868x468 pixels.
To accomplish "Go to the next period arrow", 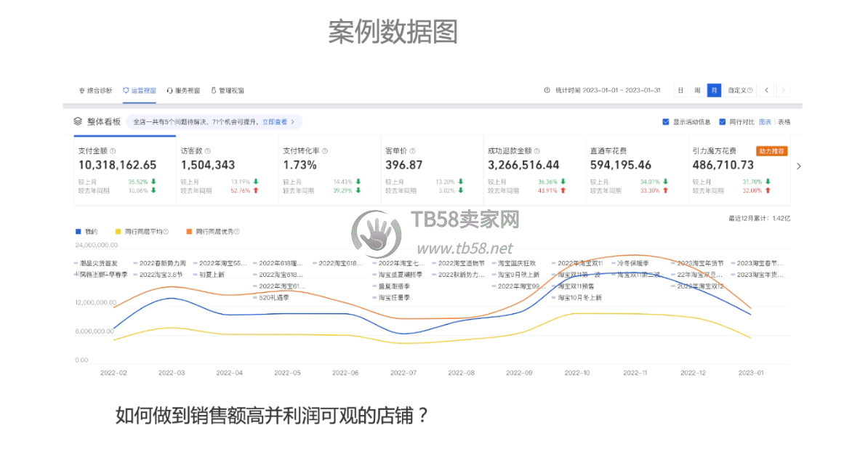I will pyautogui.click(x=783, y=90).
